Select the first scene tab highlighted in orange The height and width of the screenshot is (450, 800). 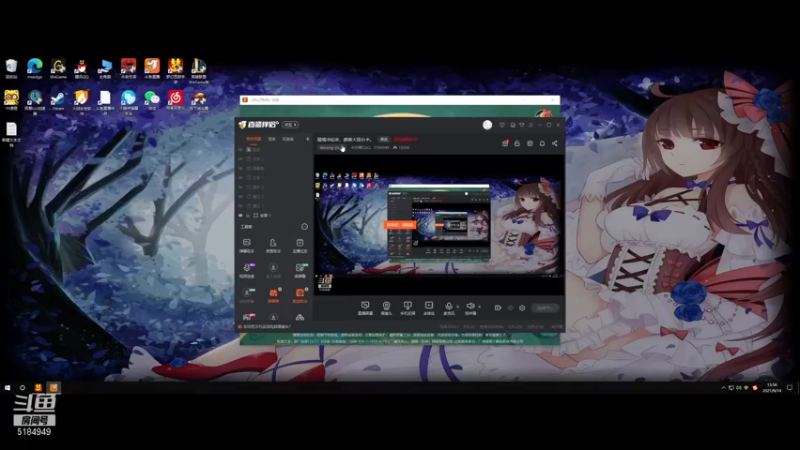coord(254,139)
